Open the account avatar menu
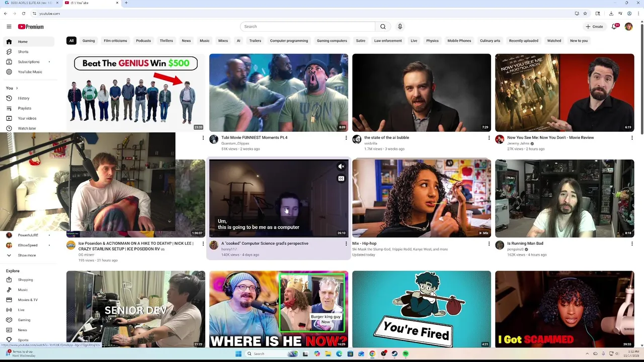The width and height of the screenshot is (644, 362). point(628,27)
